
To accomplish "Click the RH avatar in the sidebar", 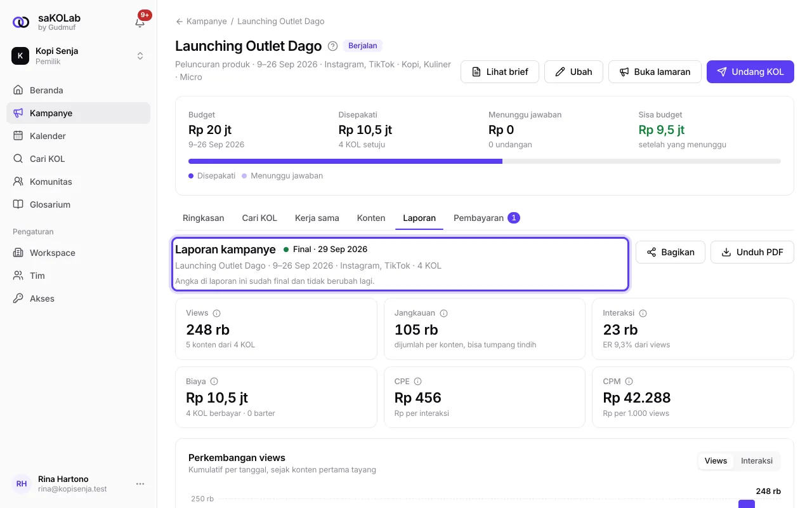I will pyautogui.click(x=22, y=484).
